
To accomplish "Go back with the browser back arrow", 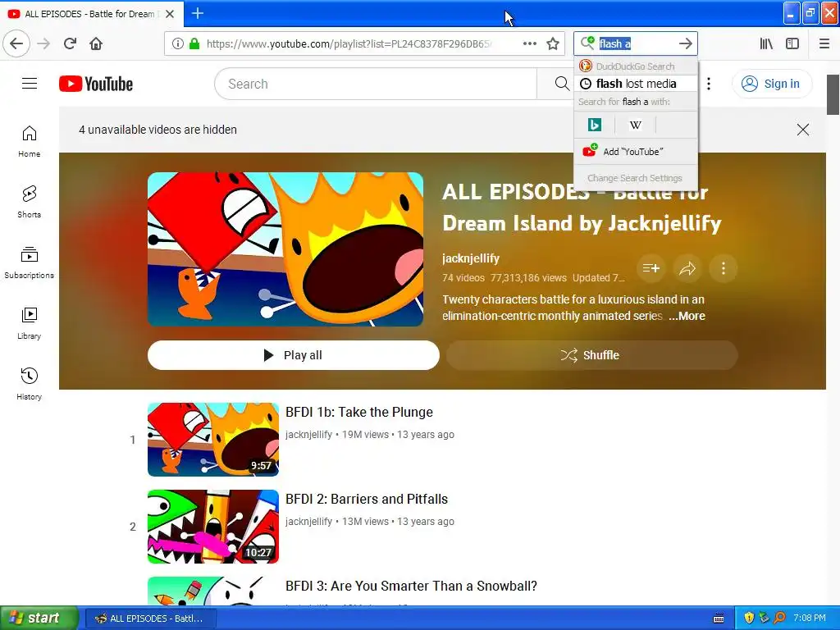I will click(x=16, y=43).
